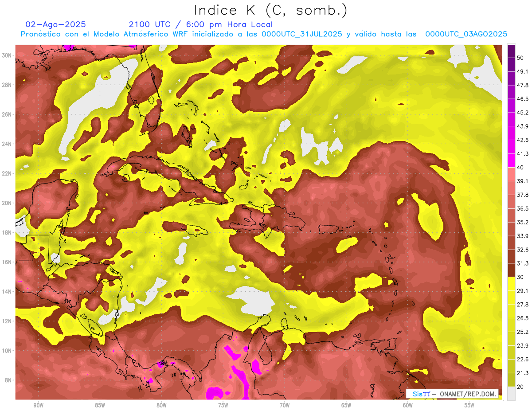Click the 65W longitude label
Image resolution: width=532 pixels, height=411 pixels.
[346, 405]
